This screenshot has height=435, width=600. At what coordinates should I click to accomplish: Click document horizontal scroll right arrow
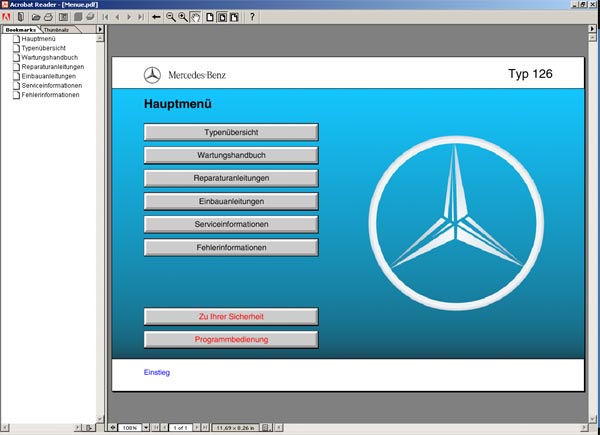[x=584, y=427]
